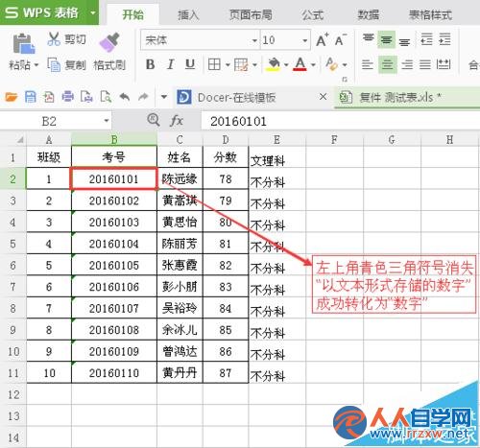This screenshot has height=448, width=480.
Task: Decrease font size with A- icon
Action: (341, 40)
